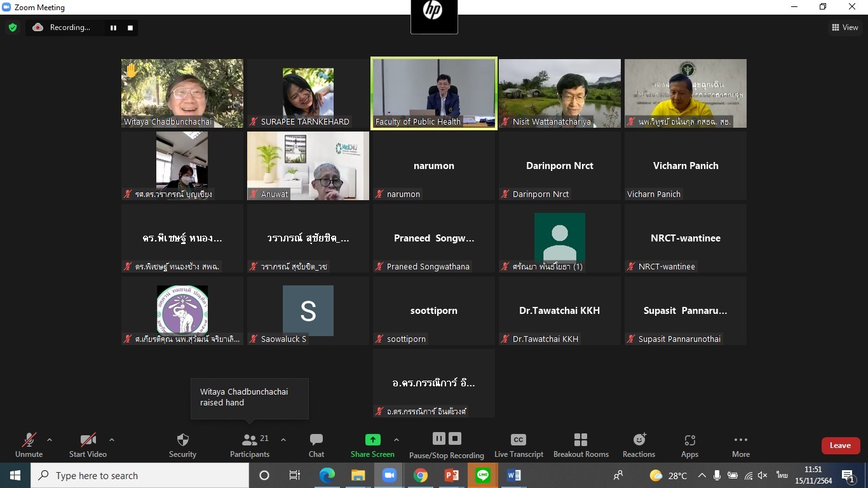Select SURAPEE TARNKEHARD video tile

pos(308,93)
